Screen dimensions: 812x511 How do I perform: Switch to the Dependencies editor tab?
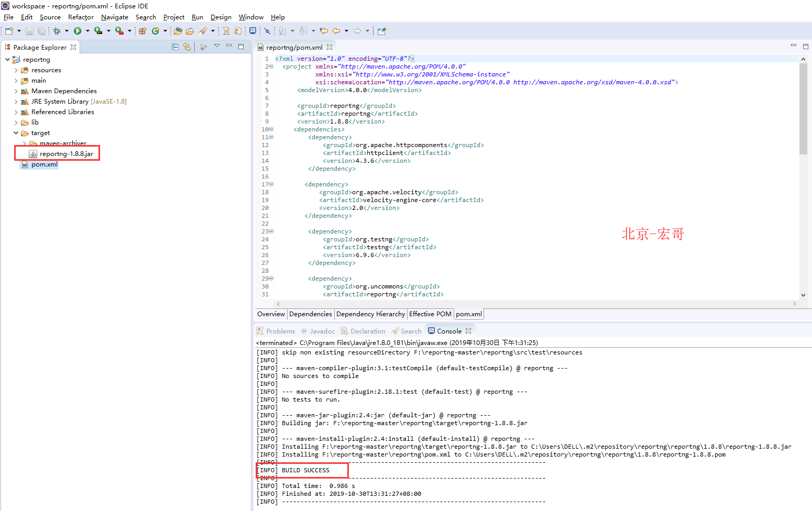pyautogui.click(x=311, y=314)
